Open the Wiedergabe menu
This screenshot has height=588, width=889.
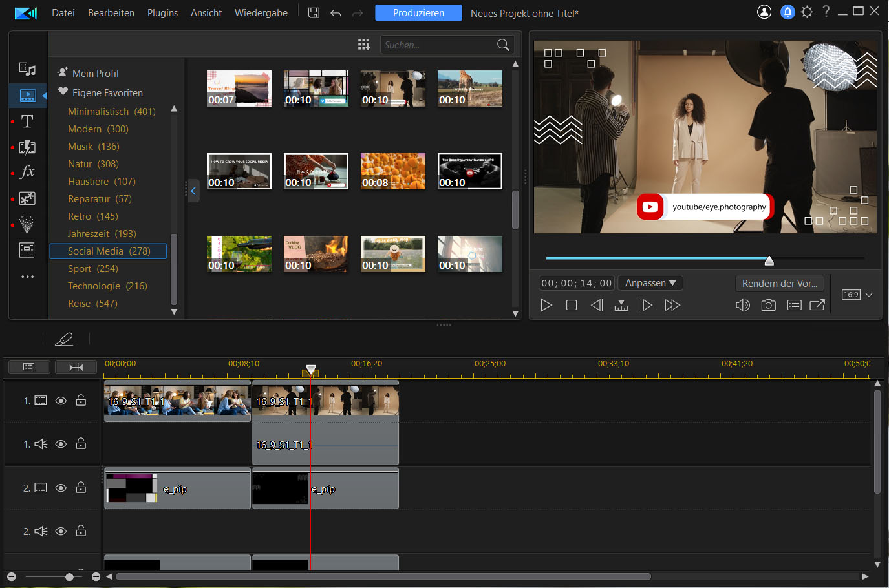[x=261, y=13]
